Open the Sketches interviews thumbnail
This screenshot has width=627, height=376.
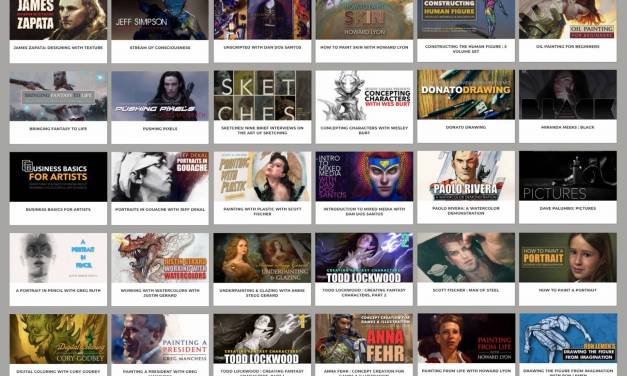coord(262,96)
